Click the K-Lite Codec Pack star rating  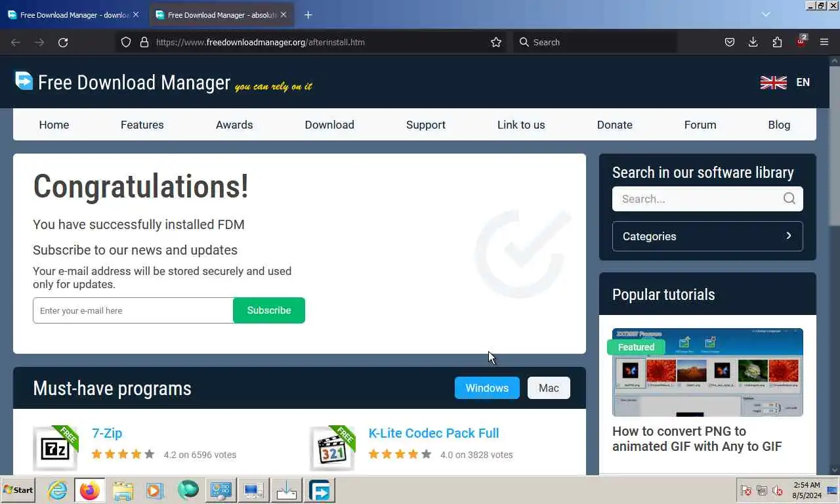pos(400,454)
